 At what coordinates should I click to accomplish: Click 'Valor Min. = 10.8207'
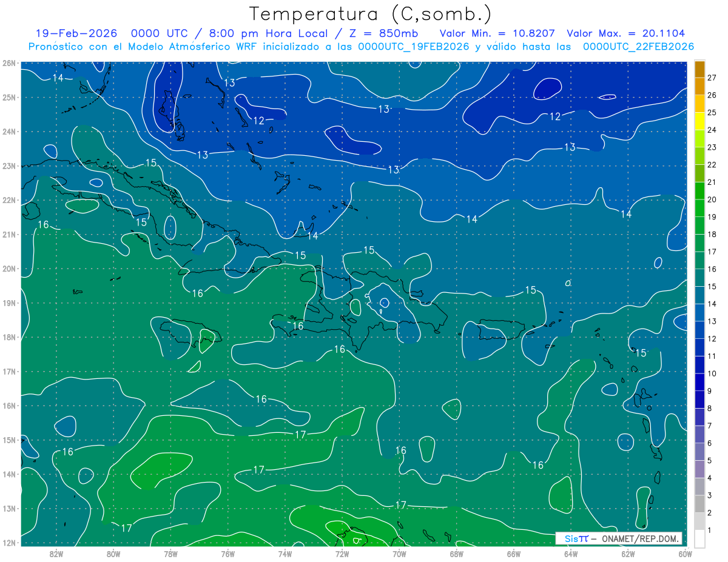(497, 33)
